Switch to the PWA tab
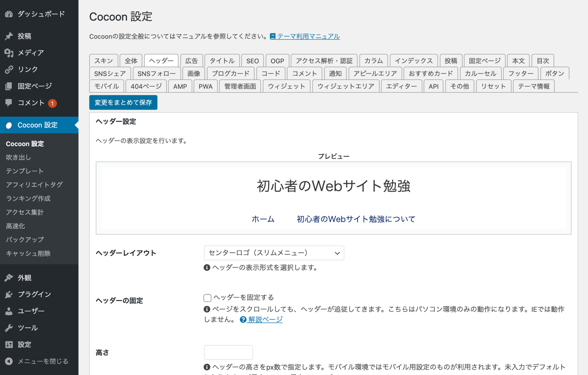The width and height of the screenshot is (588, 375). (x=205, y=86)
